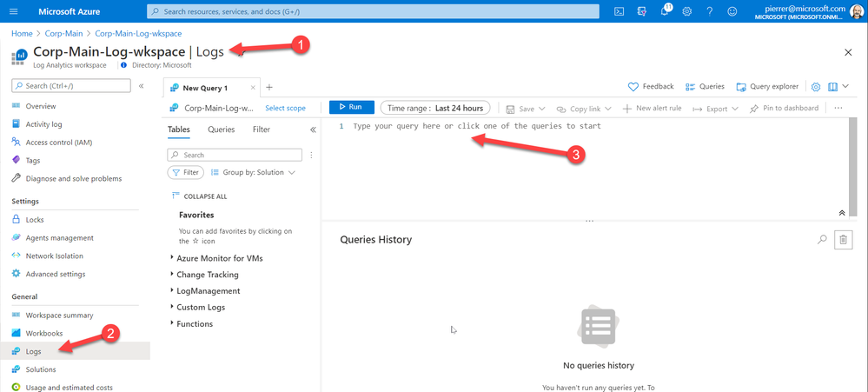
Task: Open Cloud Shell from top bar
Action: [620, 11]
